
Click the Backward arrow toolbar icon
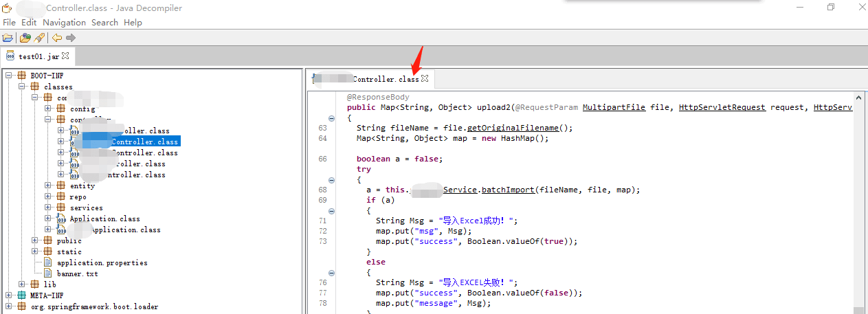coord(57,38)
